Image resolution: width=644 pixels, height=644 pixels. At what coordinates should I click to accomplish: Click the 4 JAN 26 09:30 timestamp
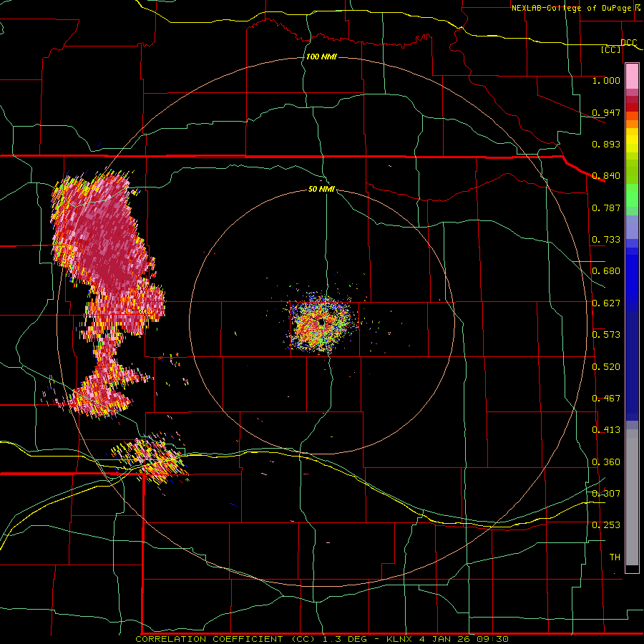click(464, 639)
